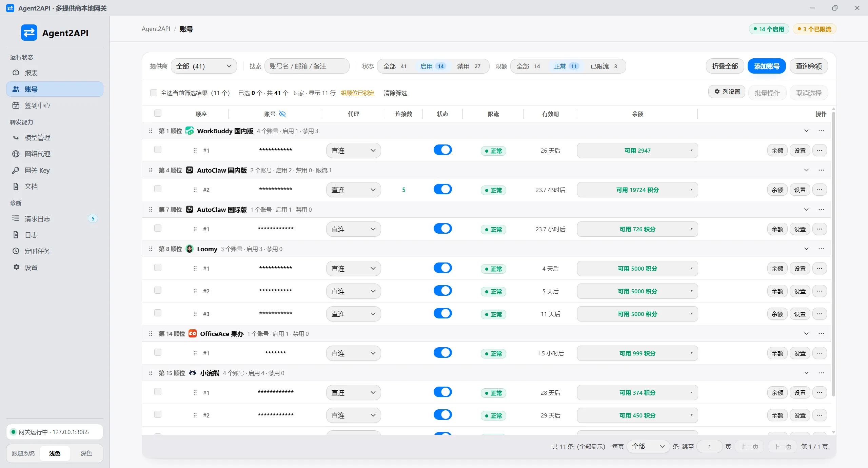Disable the AutoClaw 国内版 #2 account switch
Image resolution: width=868 pixels, height=468 pixels.
442,189
